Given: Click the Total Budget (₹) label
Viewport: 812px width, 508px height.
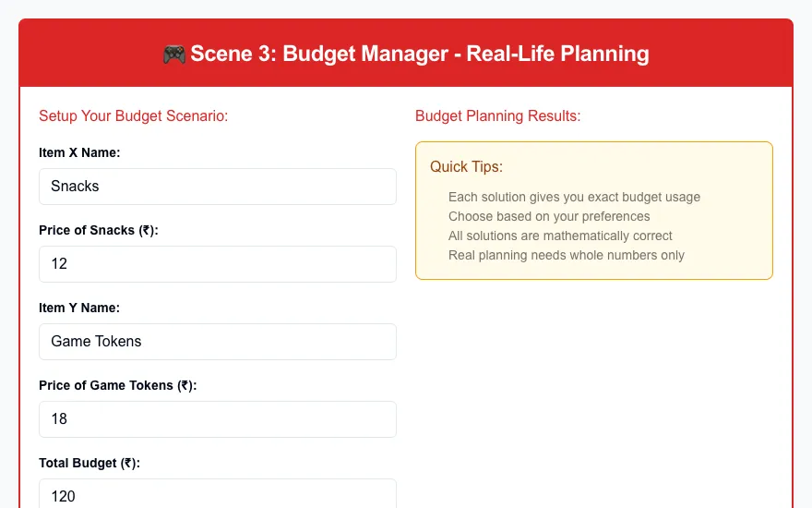Looking at the screenshot, I should point(90,463).
